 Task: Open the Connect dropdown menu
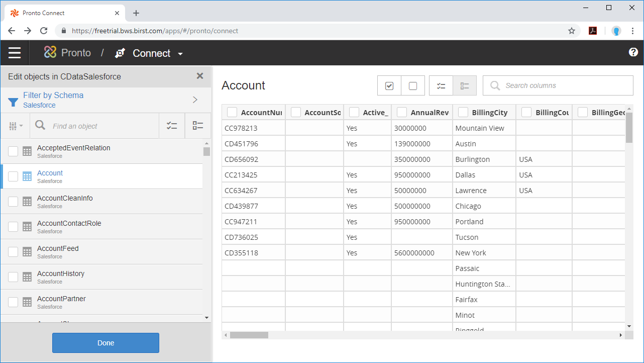[x=180, y=54]
